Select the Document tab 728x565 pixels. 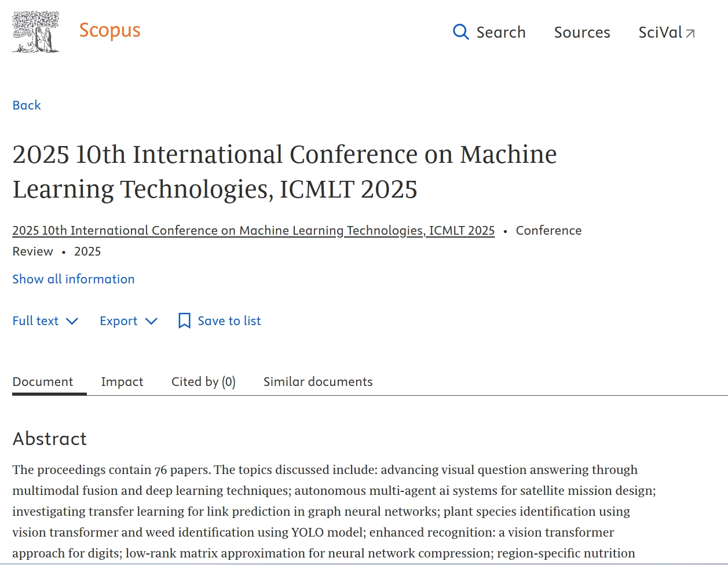(43, 382)
